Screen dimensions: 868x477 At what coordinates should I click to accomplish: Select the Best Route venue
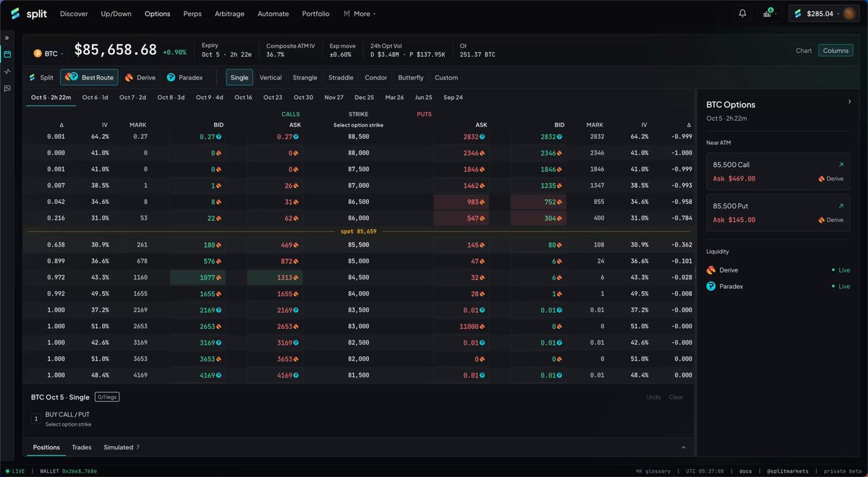click(x=89, y=77)
